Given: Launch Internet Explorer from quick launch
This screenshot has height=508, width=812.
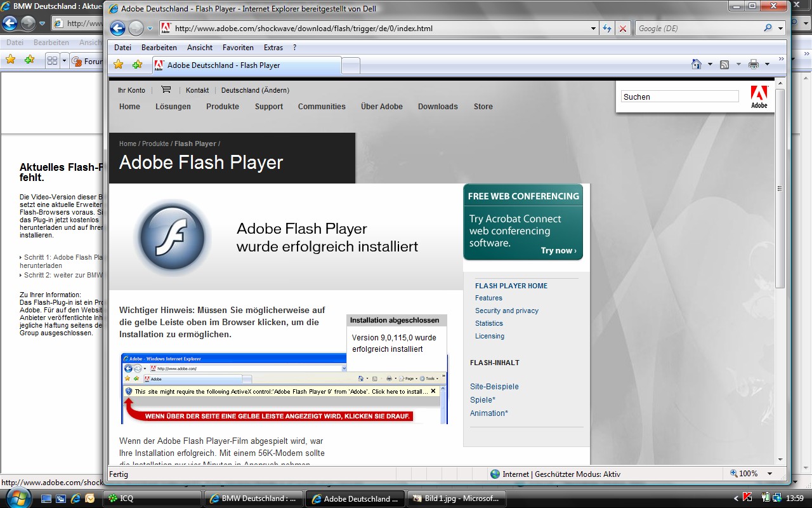Looking at the screenshot, I should [x=75, y=498].
